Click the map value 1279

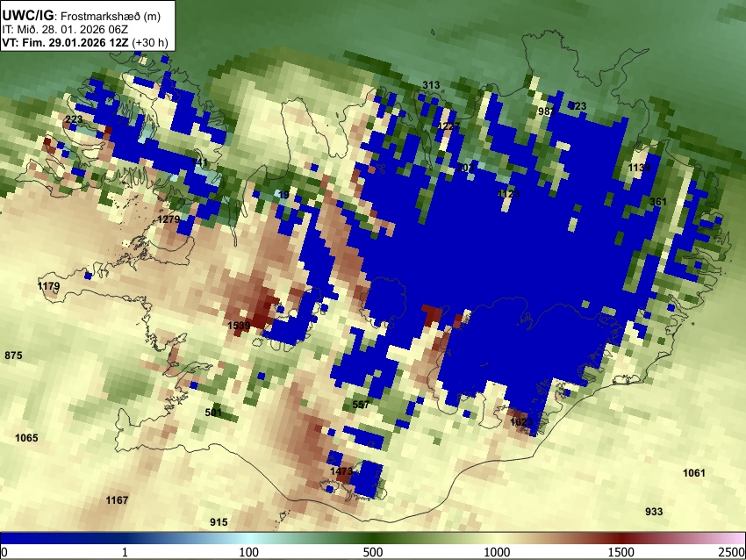click(169, 219)
